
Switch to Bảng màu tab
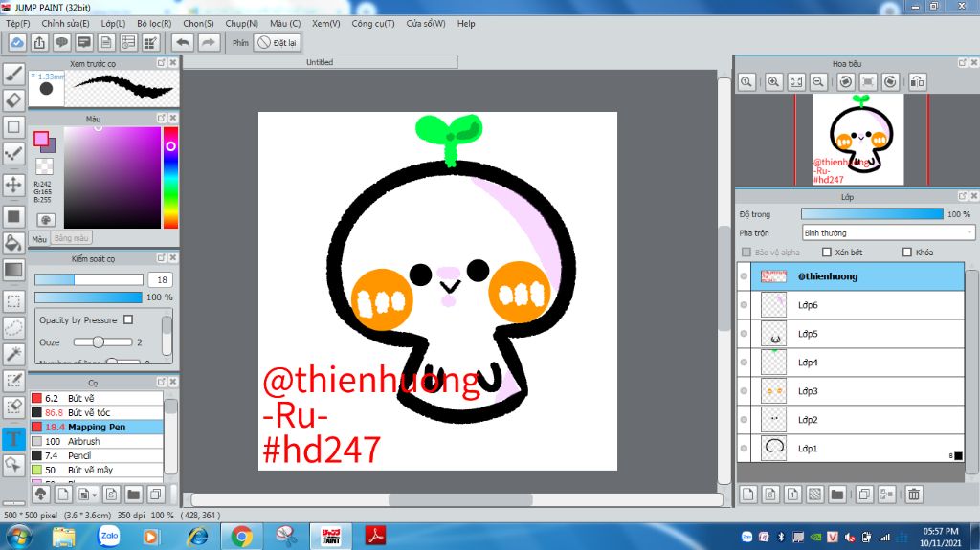click(x=71, y=238)
